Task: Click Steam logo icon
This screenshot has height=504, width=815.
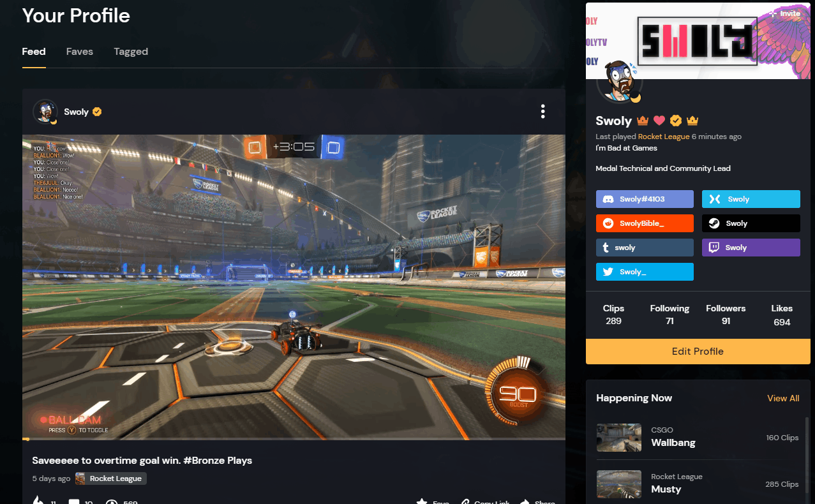Action: [x=714, y=223]
